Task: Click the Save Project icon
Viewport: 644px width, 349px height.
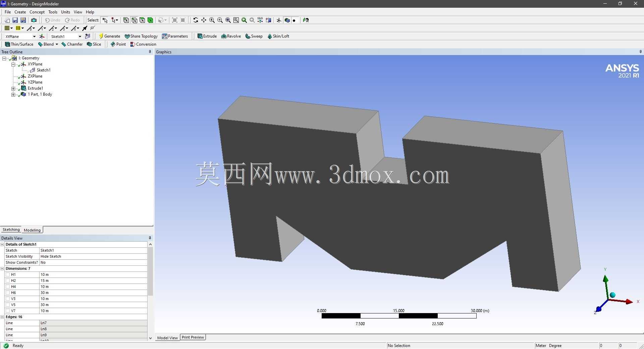Action: click(x=15, y=20)
